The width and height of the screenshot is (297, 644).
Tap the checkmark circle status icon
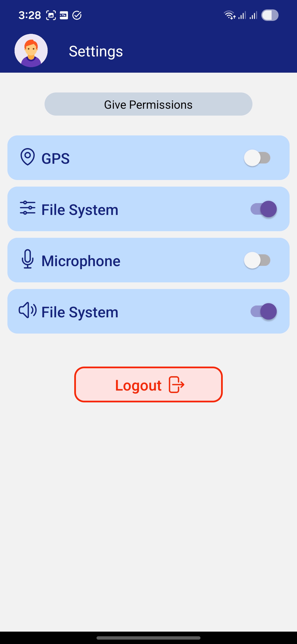pyautogui.click(x=77, y=15)
